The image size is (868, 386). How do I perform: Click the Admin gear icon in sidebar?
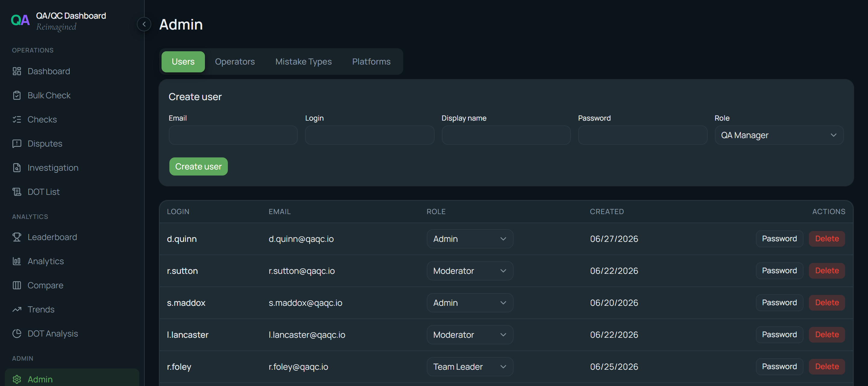pyautogui.click(x=17, y=379)
